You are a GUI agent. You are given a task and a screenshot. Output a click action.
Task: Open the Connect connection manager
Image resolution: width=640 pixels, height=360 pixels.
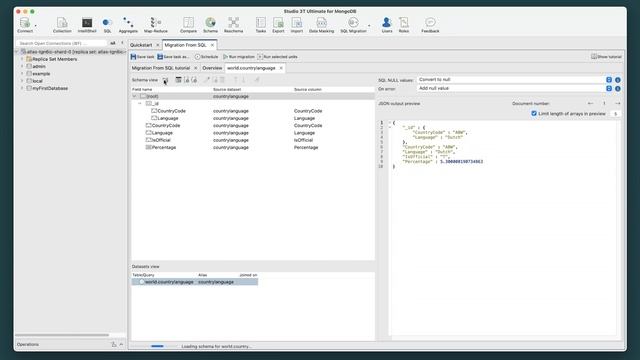(x=25, y=24)
